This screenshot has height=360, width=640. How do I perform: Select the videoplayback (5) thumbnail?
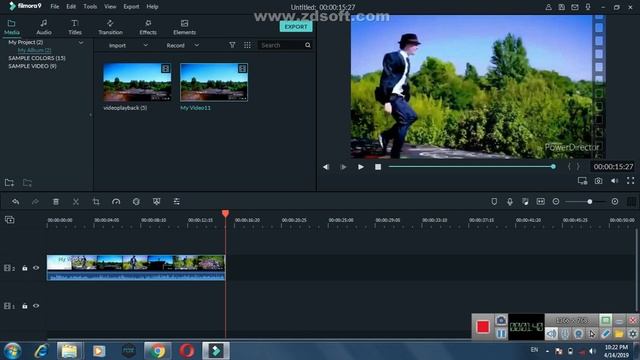[137, 82]
